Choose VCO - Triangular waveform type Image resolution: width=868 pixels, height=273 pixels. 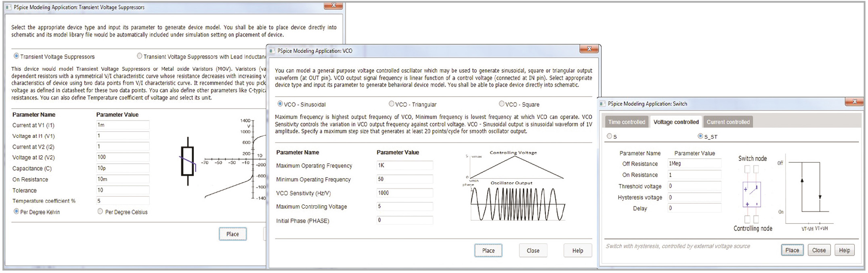391,104
